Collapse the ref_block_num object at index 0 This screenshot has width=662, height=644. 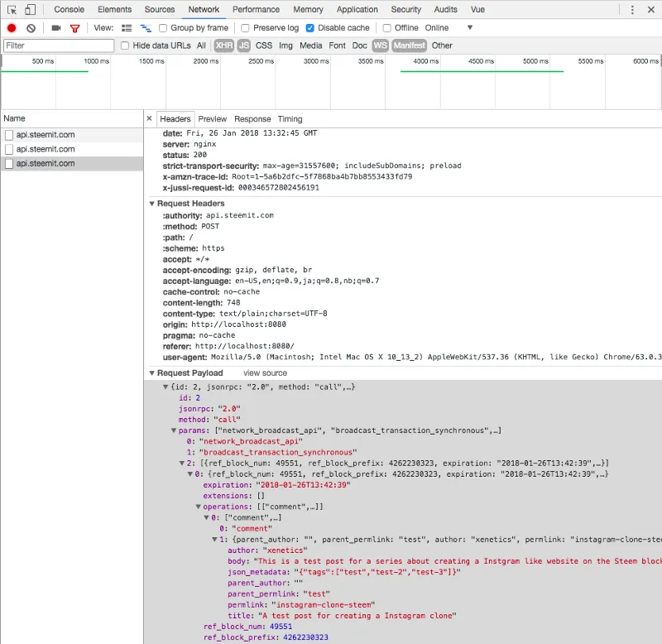(x=190, y=474)
